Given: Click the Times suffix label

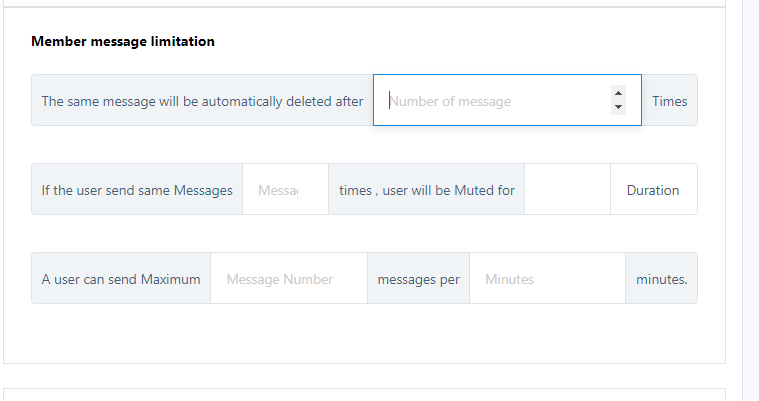Looking at the screenshot, I should point(669,101).
